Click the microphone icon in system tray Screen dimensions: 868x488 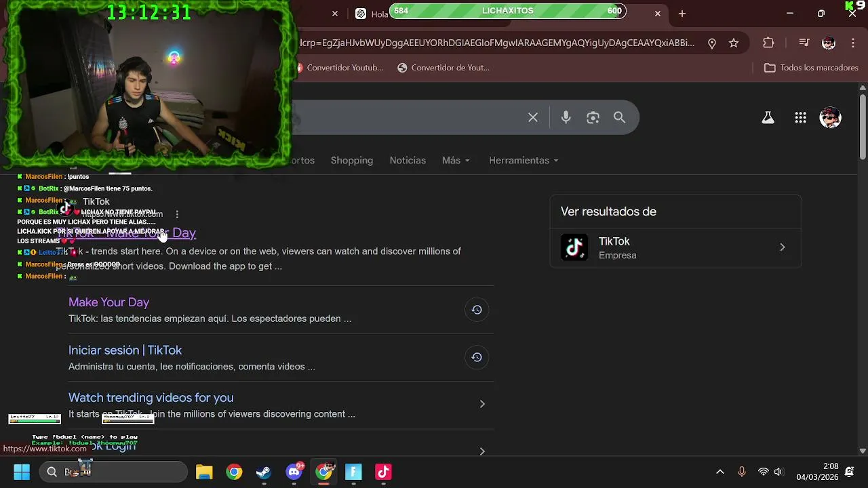(741, 472)
